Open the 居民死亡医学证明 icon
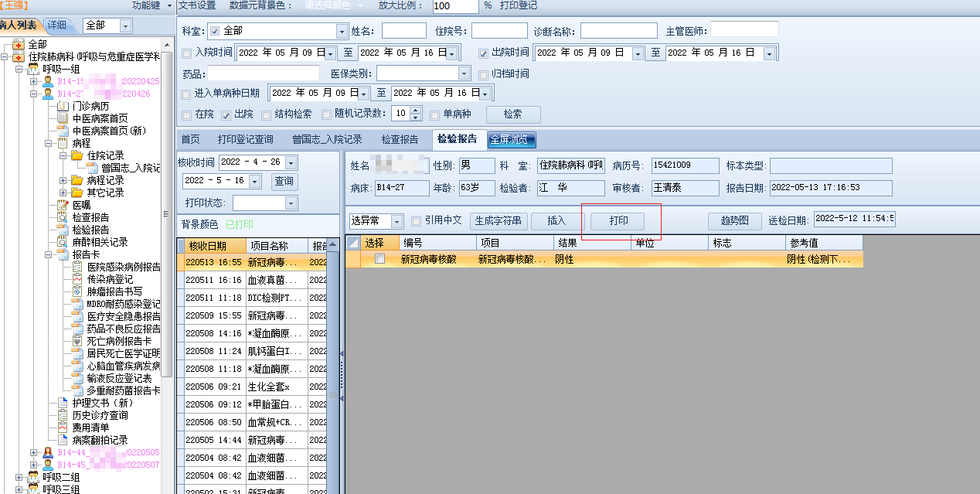 pyautogui.click(x=77, y=353)
